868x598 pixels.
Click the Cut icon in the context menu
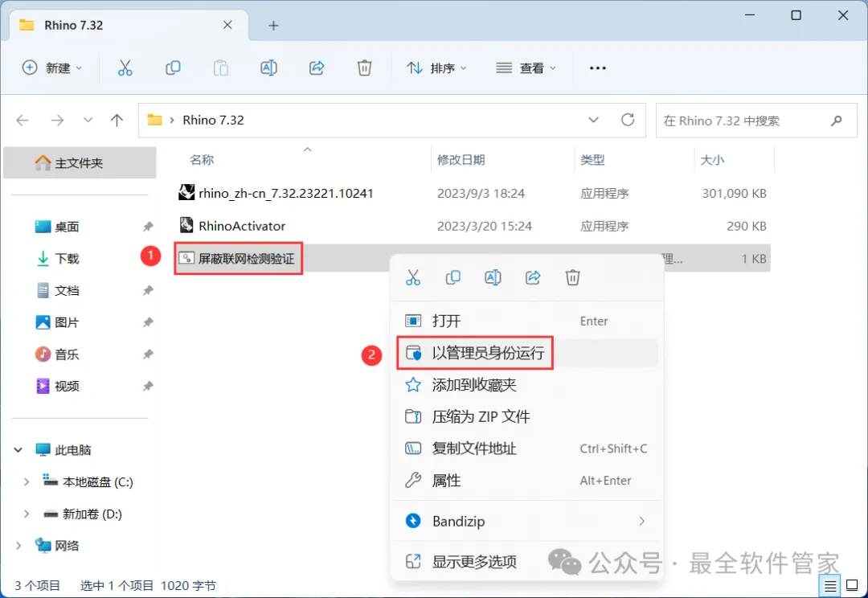click(413, 277)
